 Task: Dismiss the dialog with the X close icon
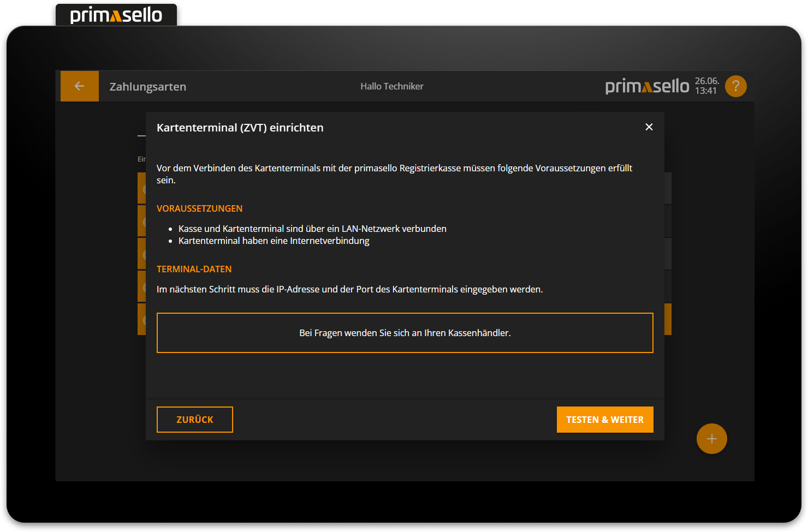[x=649, y=127]
